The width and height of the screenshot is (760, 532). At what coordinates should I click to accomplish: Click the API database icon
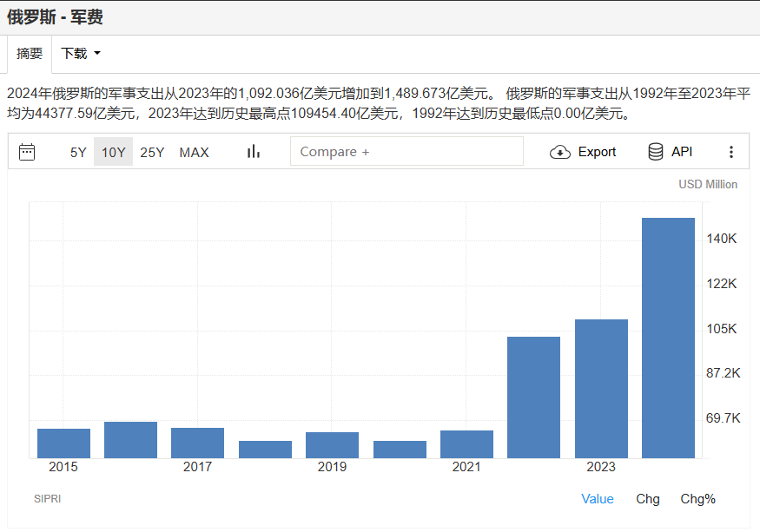pyautogui.click(x=656, y=152)
